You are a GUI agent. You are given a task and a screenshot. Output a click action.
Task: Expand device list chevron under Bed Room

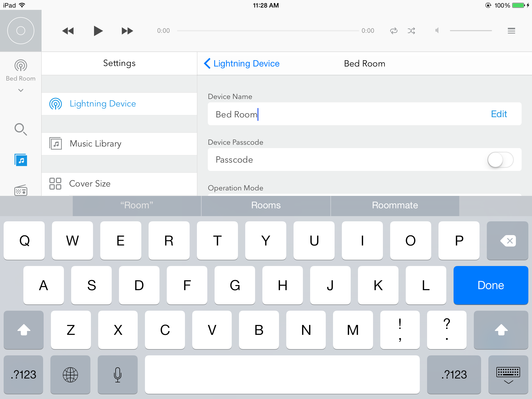point(21,90)
